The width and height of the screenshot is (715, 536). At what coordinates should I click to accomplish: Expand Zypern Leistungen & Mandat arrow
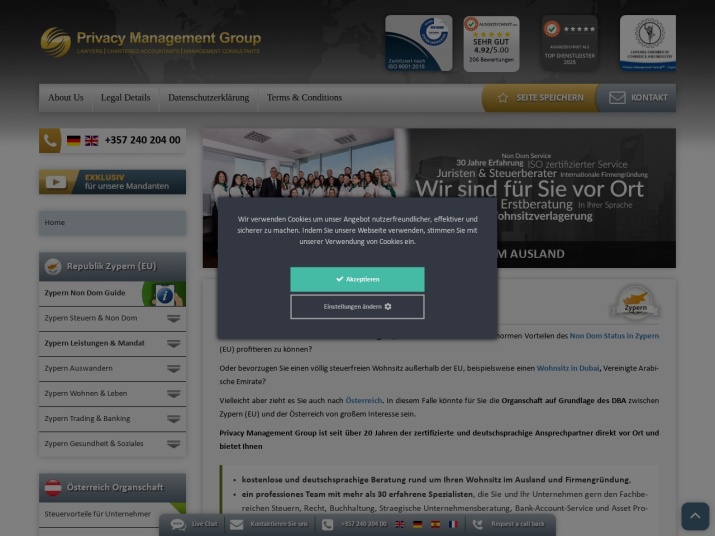173,343
